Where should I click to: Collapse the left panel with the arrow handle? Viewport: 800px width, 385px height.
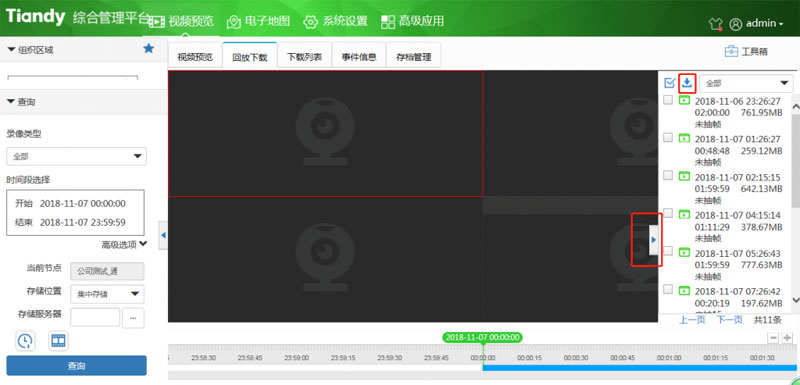(163, 235)
